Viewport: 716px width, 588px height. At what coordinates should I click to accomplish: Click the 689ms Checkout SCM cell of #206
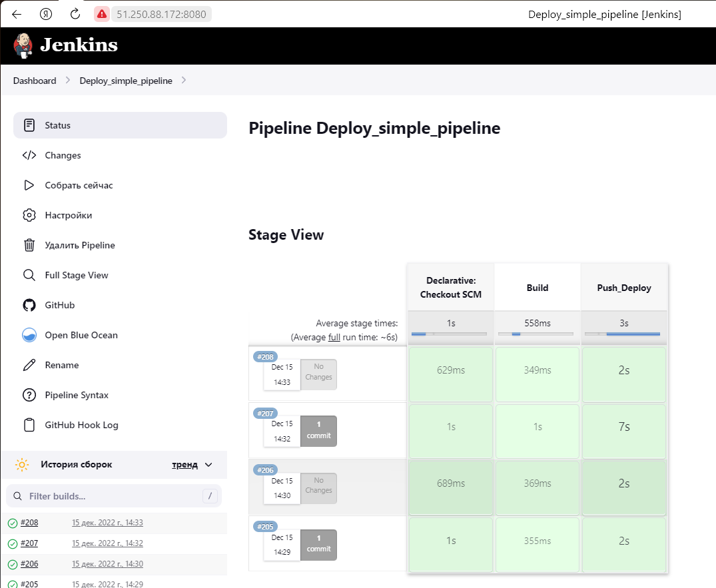(x=451, y=487)
